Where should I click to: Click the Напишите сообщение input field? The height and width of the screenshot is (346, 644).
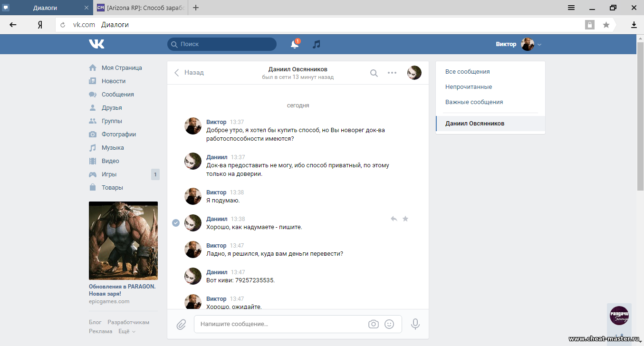[280, 324]
